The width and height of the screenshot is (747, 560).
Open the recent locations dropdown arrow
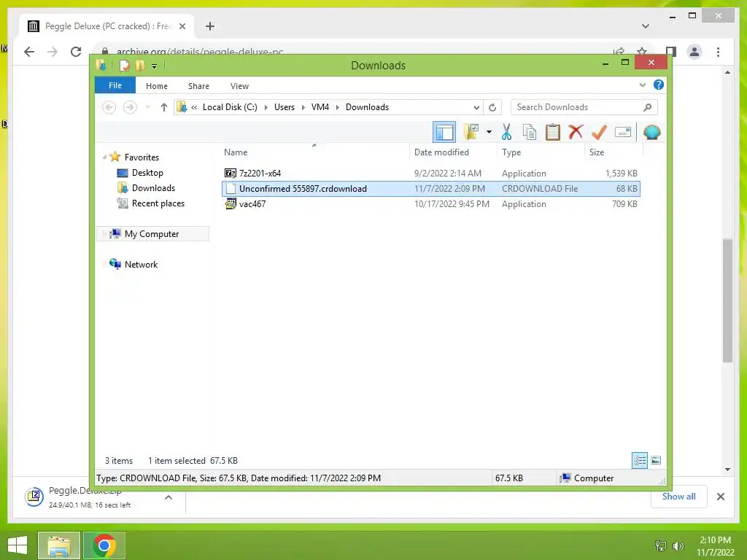tap(148, 107)
